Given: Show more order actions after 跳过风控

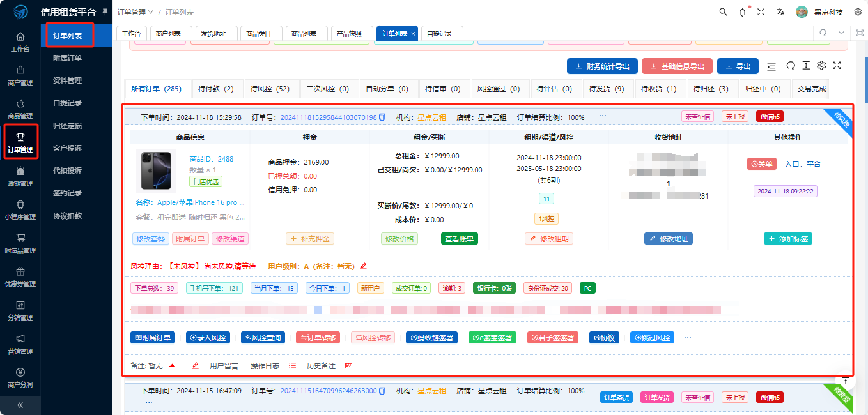Looking at the screenshot, I should [x=688, y=338].
